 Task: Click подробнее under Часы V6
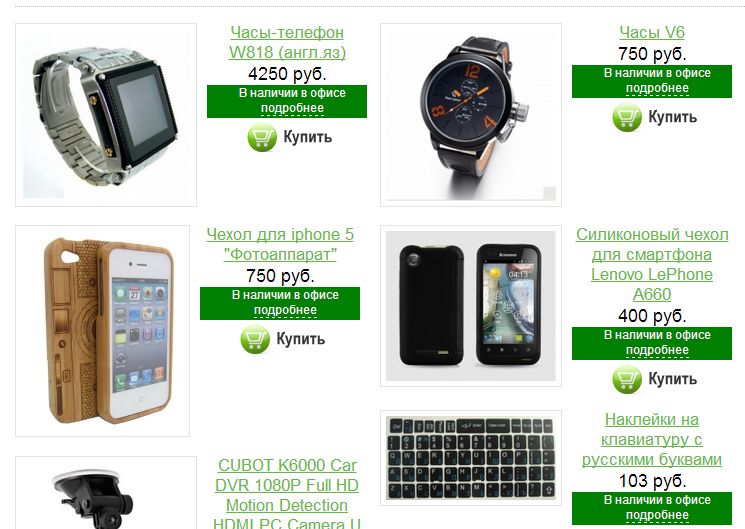[x=657, y=88]
